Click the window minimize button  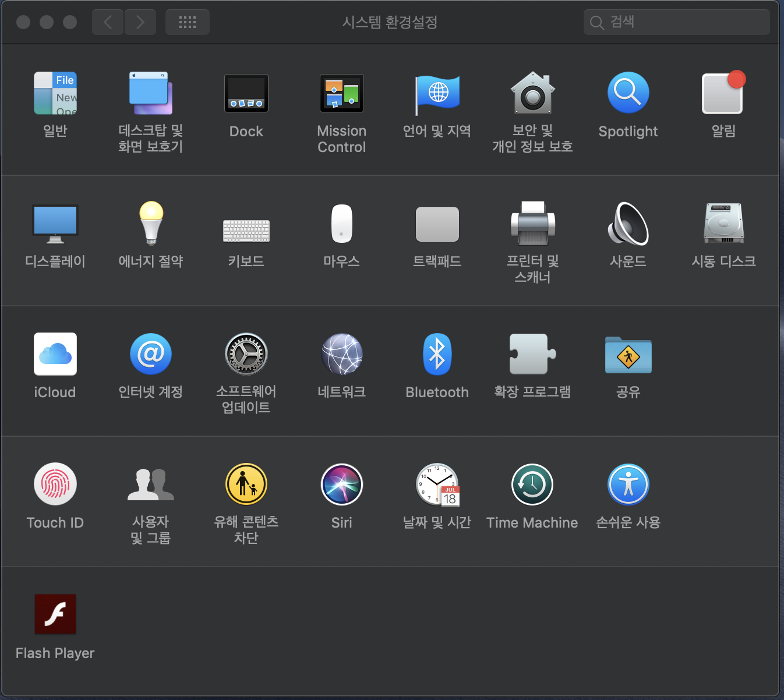[47, 22]
